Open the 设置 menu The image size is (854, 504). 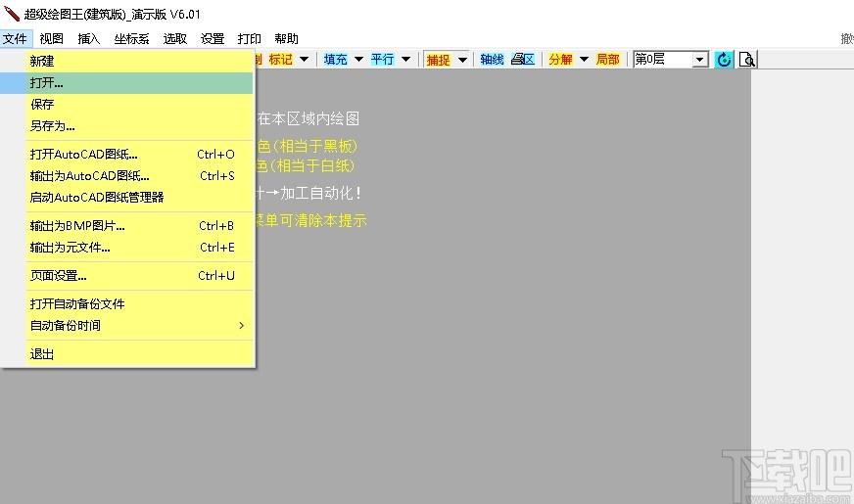pyautogui.click(x=212, y=38)
